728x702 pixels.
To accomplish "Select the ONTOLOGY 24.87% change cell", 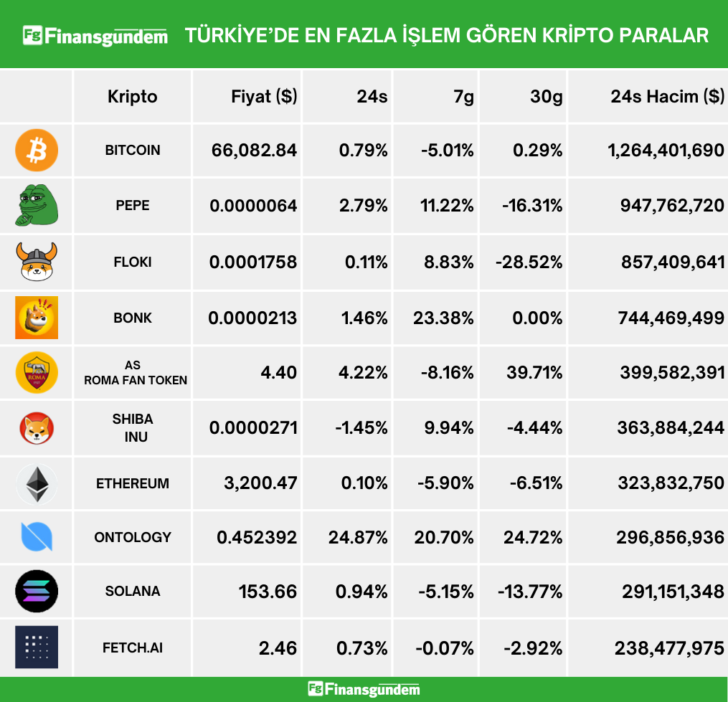I will point(358,537).
